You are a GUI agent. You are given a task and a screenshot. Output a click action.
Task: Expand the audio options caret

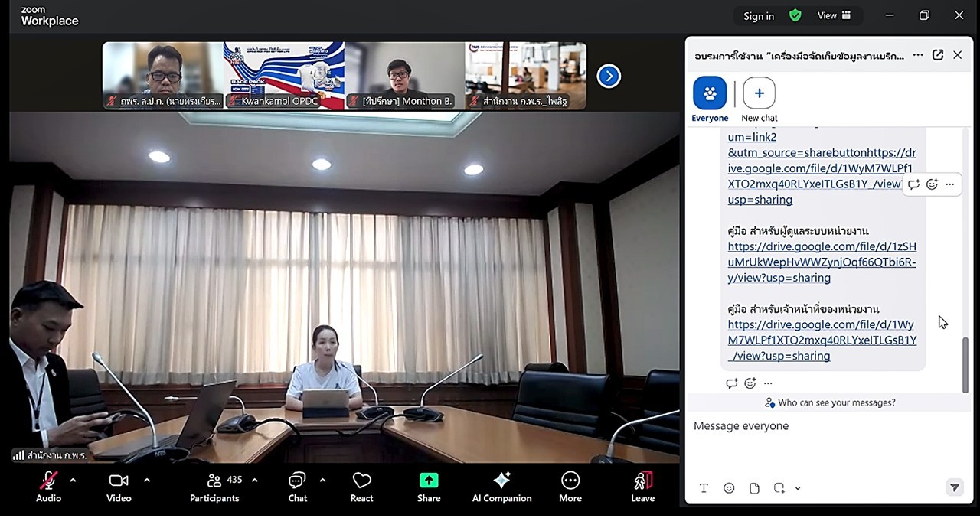click(x=73, y=481)
